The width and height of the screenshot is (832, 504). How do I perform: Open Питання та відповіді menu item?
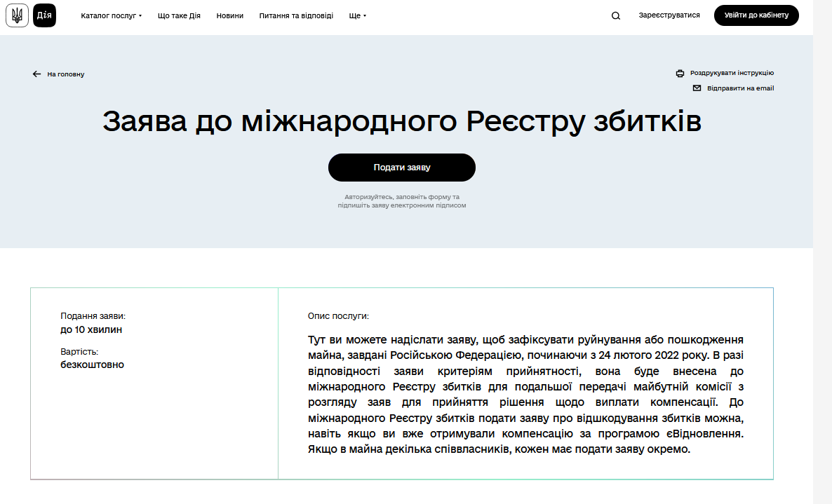point(296,15)
